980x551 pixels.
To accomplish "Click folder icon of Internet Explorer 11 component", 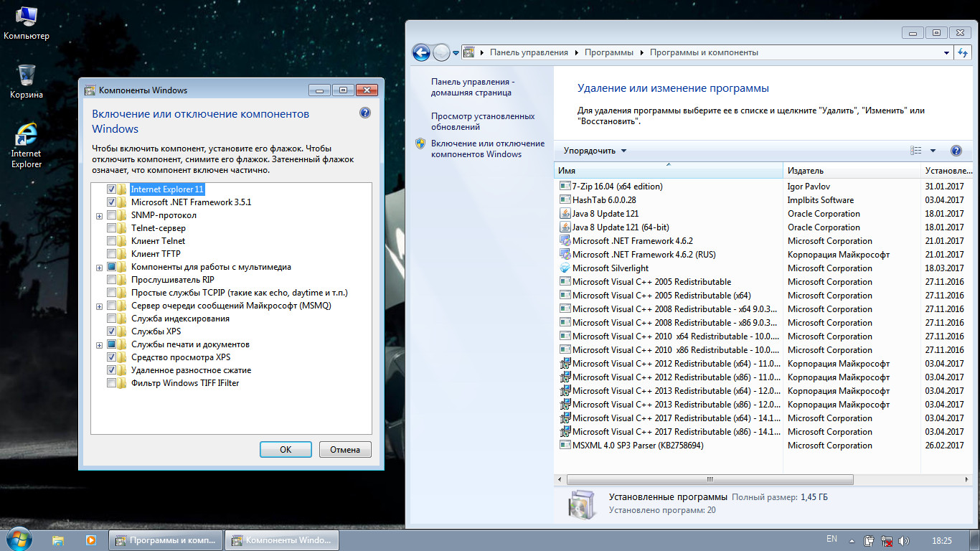I will [123, 189].
